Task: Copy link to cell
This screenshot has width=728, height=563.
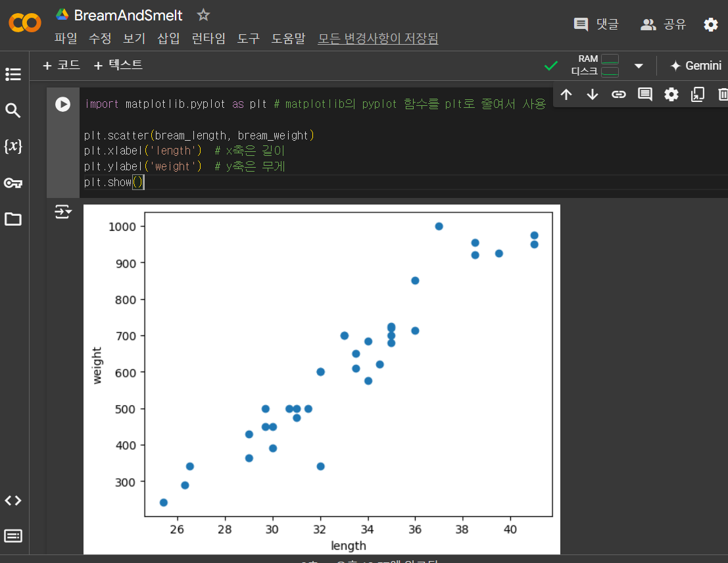Action: coord(618,95)
